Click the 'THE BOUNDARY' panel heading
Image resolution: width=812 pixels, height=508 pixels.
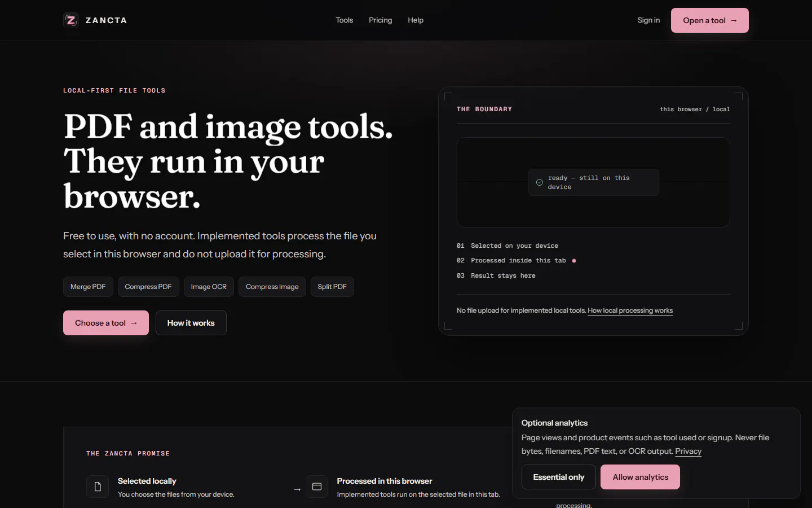[484, 110]
